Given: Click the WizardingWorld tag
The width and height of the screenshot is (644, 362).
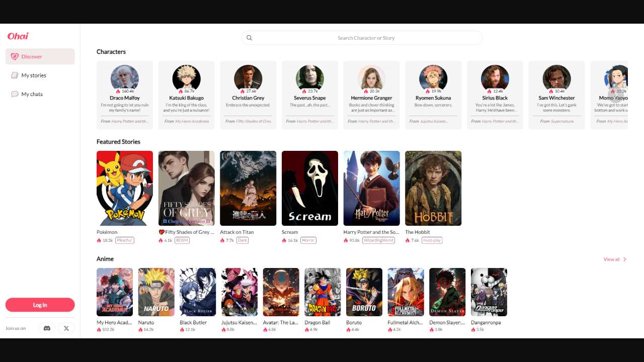Looking at the screenshot, I should (x=378, y=240).
